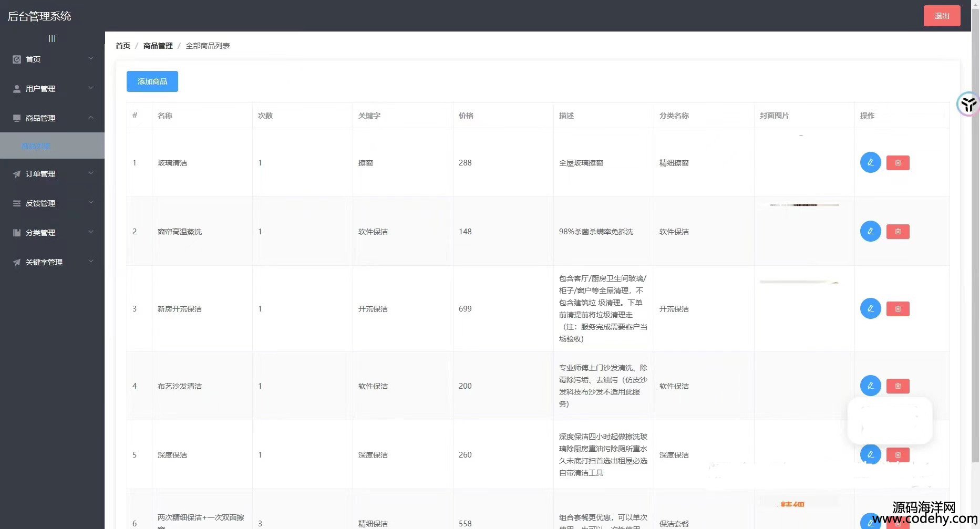This screenshot has width=980, height=529.
Task: Click the 次数 column header
Action: (x=265, y=116)
